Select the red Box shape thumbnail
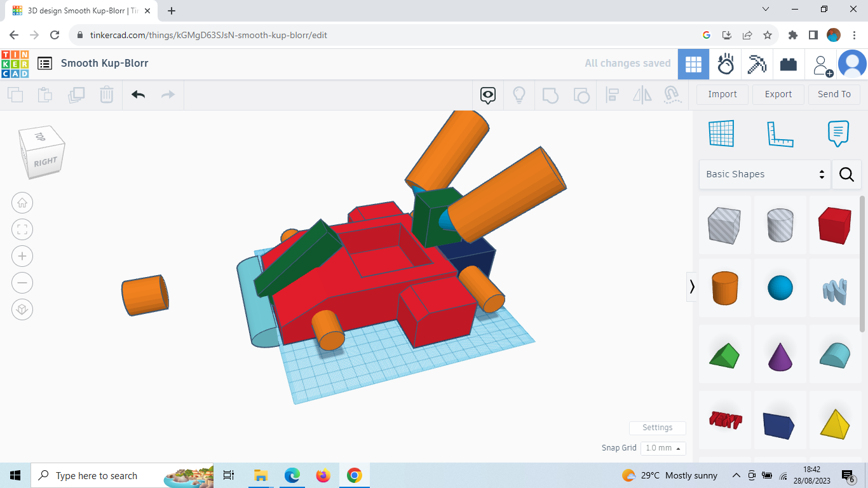The width and height of the screenshot is (868, 488). point(835,225)
